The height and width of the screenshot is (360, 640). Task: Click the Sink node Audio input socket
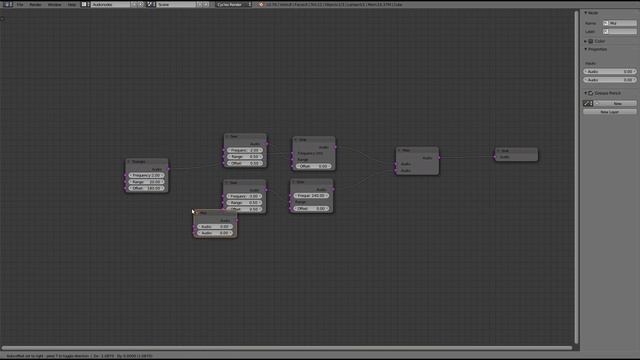pyautogui.click(x=495, y=157)
